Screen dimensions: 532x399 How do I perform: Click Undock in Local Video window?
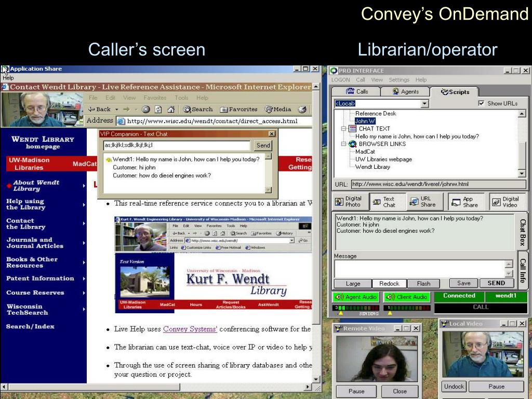point(454,387)
